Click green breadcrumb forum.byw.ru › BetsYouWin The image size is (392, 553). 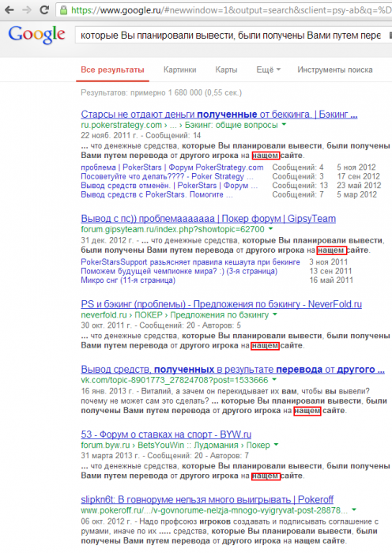[133, 445]
